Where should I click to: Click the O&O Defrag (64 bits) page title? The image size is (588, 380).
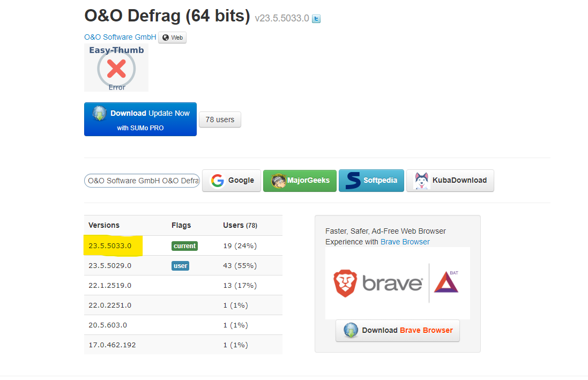coord(167,16)
